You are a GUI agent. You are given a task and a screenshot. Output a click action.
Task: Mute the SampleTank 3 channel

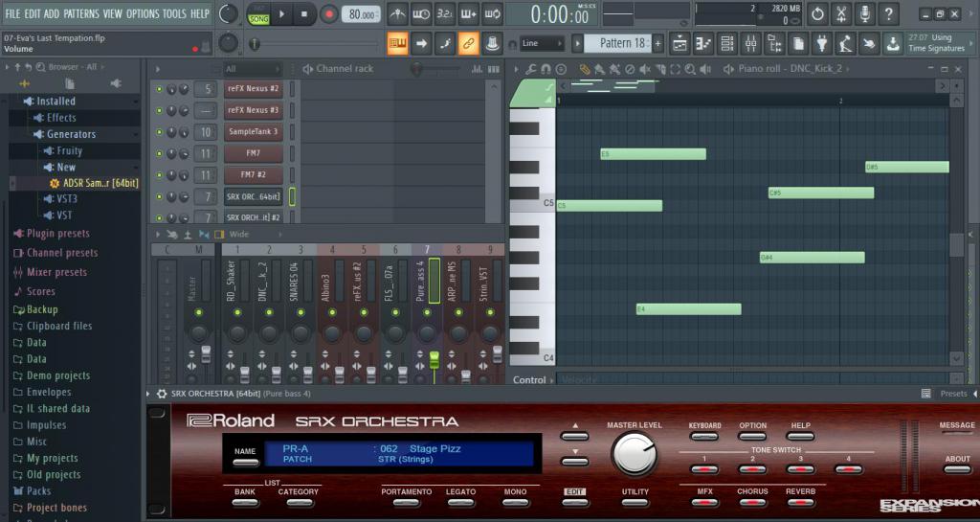(159, 132)
